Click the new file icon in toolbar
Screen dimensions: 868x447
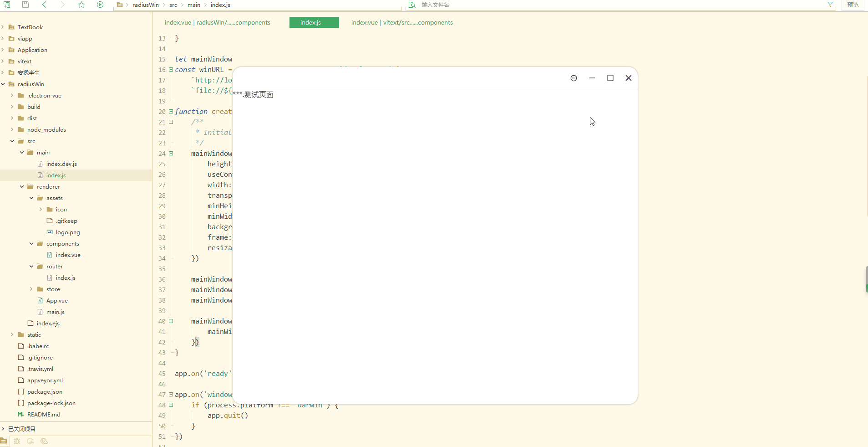(8, 5)
